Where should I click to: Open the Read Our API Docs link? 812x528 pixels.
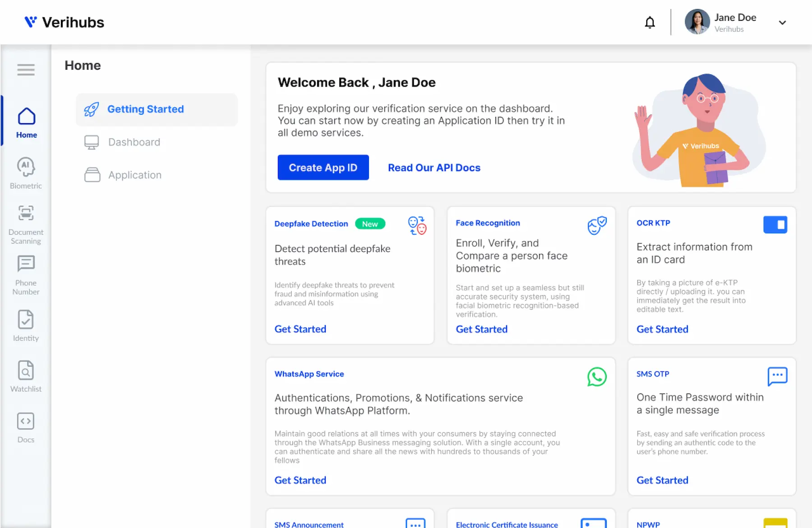coord(434,167)
